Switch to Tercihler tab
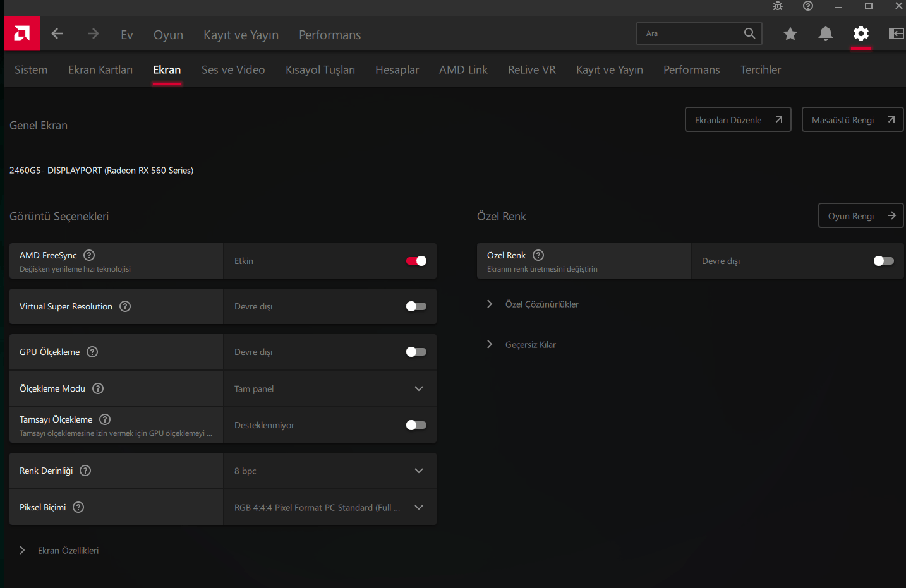This screenshot has height=588, width=906. [761, 69]
